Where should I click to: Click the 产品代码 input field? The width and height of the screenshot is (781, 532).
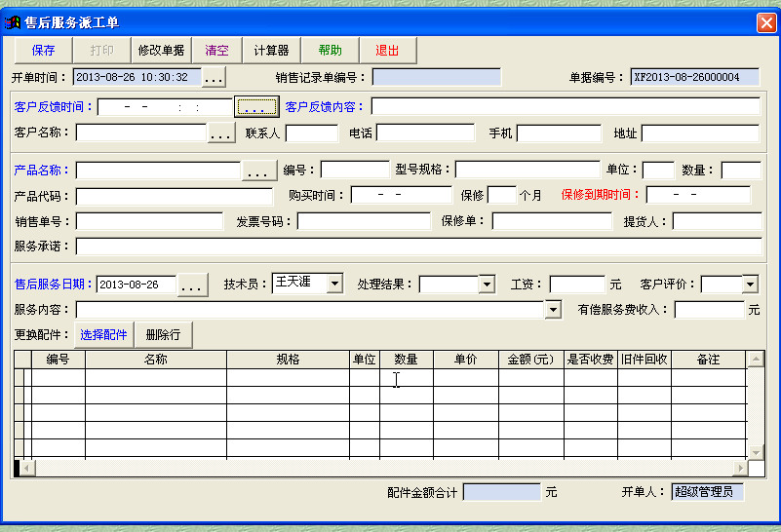pyautogui.click(x=175, y=196)
